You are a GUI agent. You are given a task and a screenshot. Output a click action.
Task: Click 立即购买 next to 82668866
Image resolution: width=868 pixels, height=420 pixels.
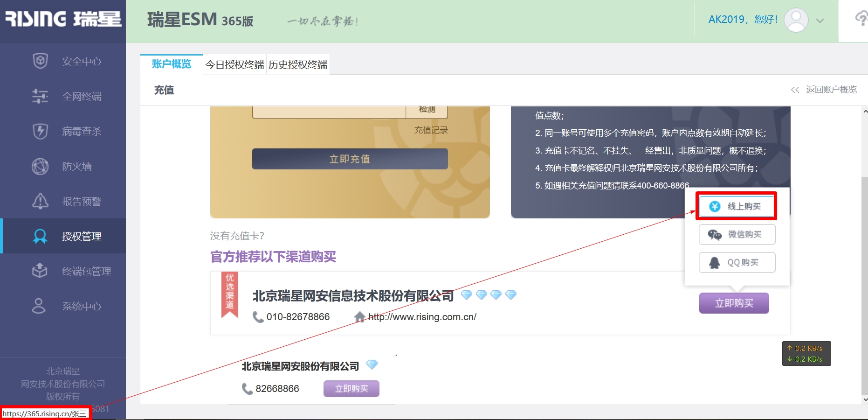tap(351, 389)
